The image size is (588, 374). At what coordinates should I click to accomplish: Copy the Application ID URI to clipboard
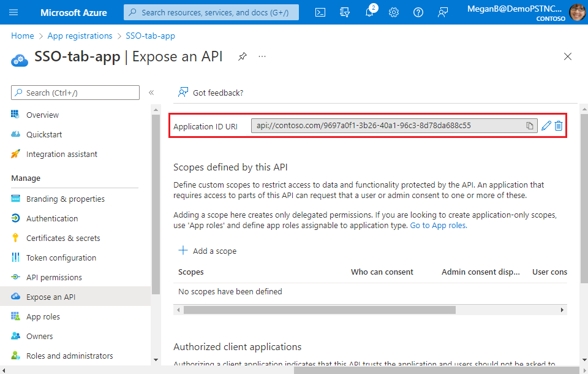point(529,126)
